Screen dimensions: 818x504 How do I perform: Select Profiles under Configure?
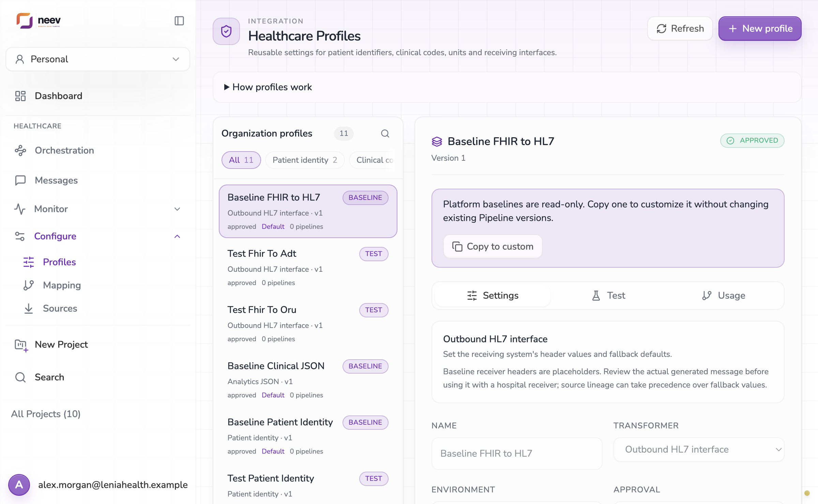(x=59, y=262)
